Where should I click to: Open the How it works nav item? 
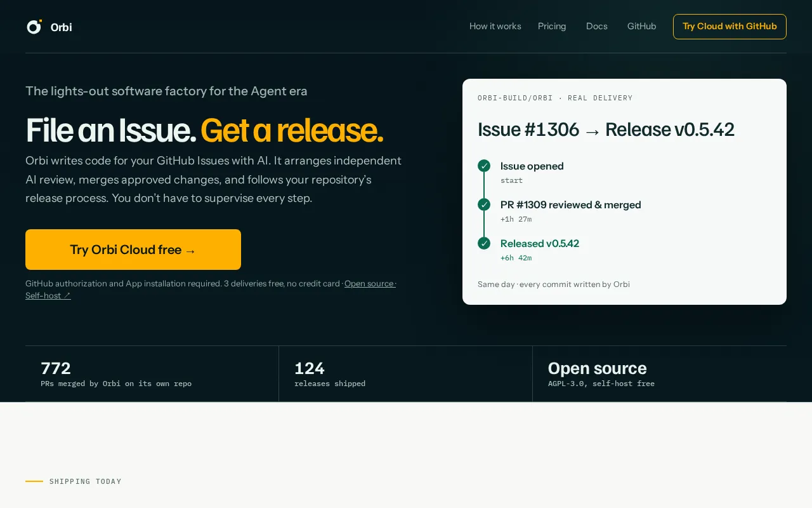pos(495,26)
